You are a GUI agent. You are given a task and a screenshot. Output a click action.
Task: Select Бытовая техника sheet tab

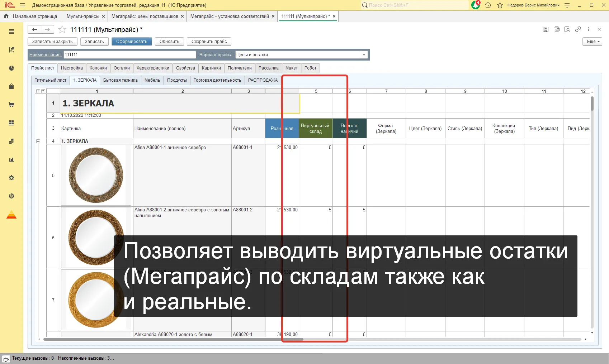pos(121,80)
